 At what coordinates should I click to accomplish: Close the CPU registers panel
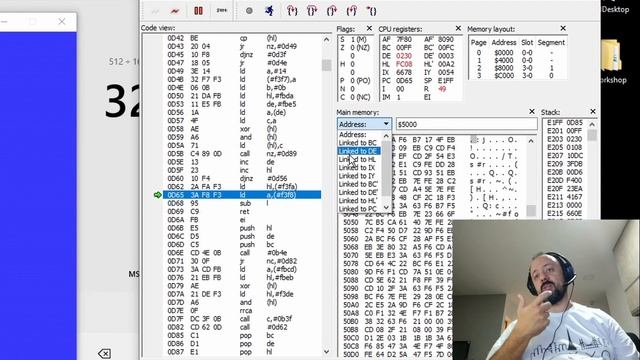tap(458, 28)
